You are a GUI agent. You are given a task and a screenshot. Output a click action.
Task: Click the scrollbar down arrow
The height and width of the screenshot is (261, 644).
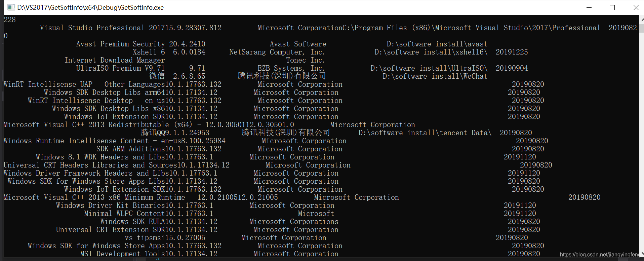pyautogui.click(x=641, y=253)
